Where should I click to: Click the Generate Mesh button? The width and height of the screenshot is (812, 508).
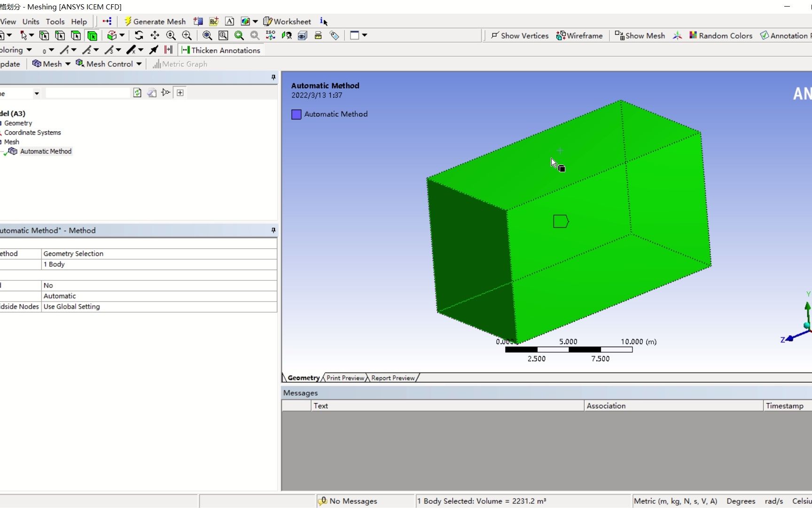tap(155, 21)
